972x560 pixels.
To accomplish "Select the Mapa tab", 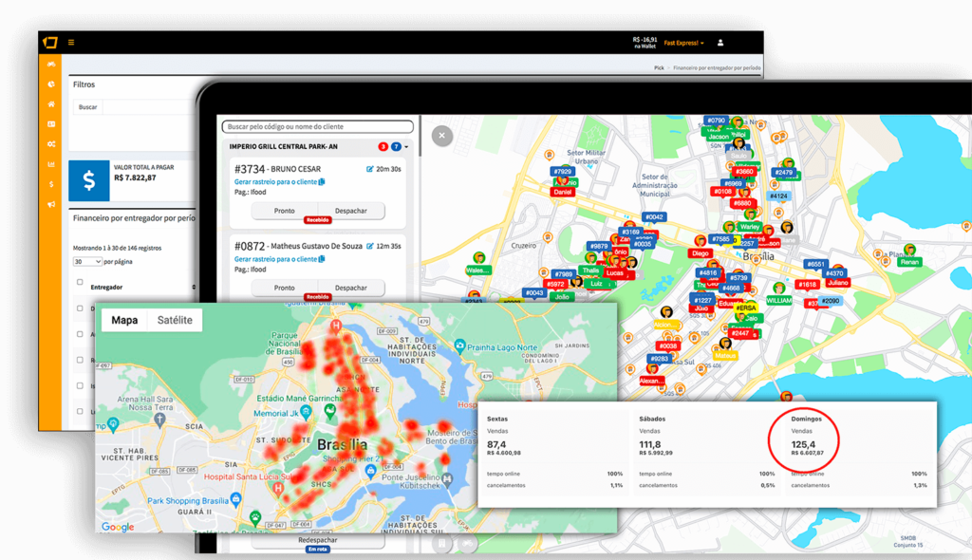I will coord(124,320).
